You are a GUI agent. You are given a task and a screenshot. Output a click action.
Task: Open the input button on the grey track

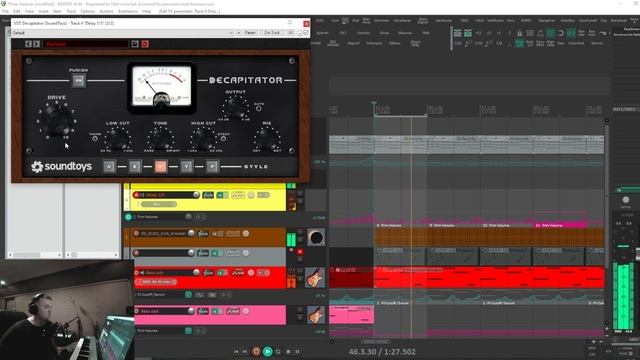218,253
